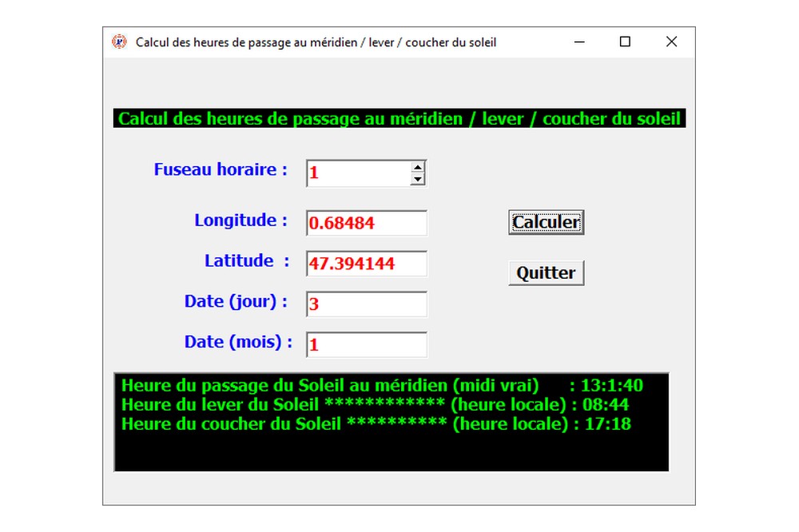
Task: Click the coucher du Soleil line 17:18
Action: coord(376,424)
